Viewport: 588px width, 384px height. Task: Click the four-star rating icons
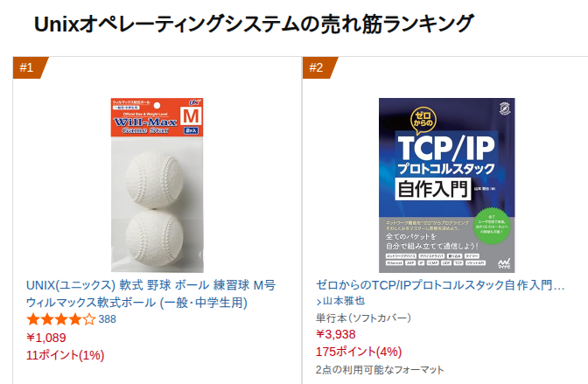coord(61,319)
